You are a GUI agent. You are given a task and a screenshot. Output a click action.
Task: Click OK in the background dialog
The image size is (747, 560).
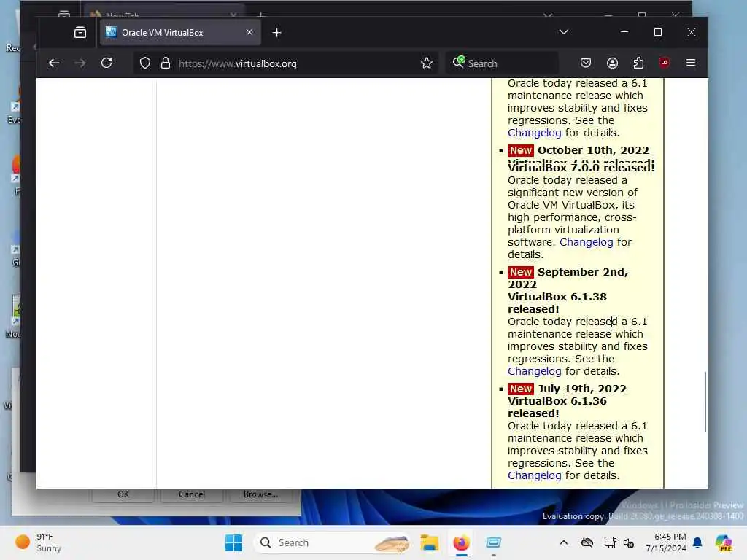coord(123,494)
